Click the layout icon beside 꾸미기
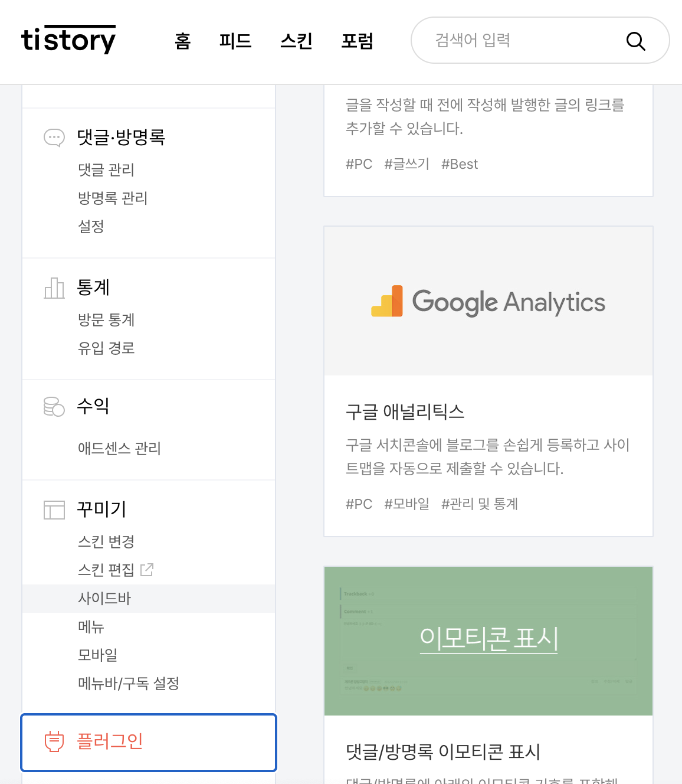Viewport: 682px width, 784px height. (54, 509)
